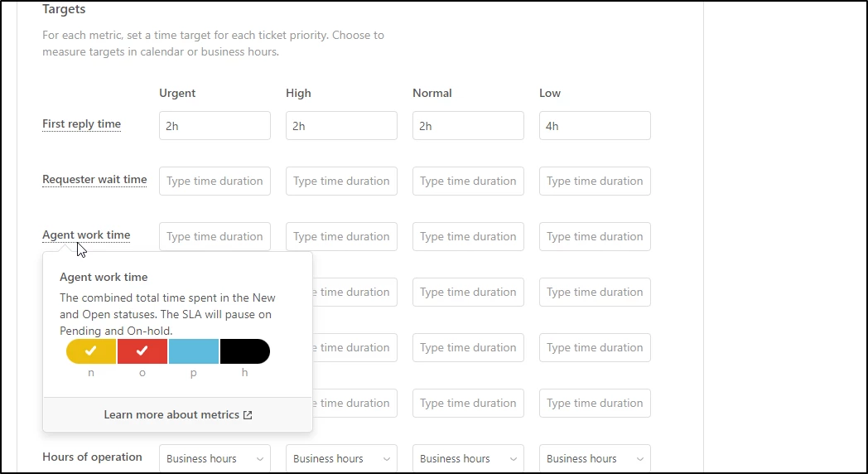Select the Normal First reply time field
Image resolution: width=868 pixels, height=474 pixels.
pyautogui.click(x=468, y=126)
